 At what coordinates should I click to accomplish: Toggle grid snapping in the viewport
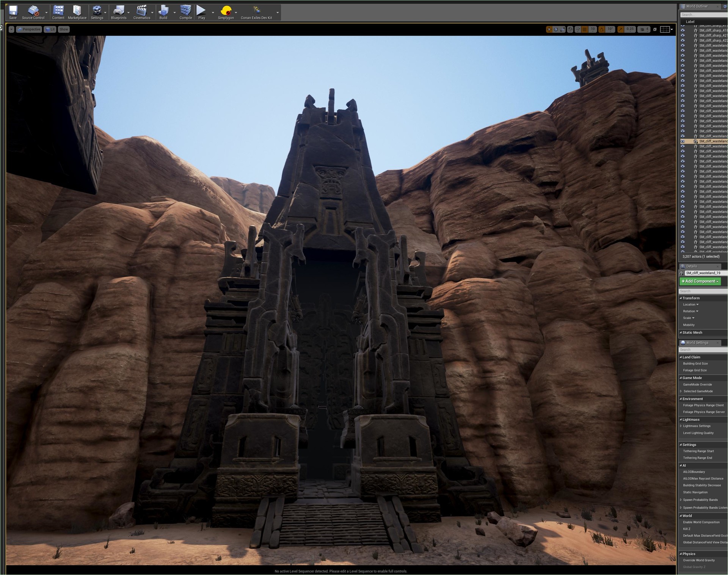pos(584,29)
